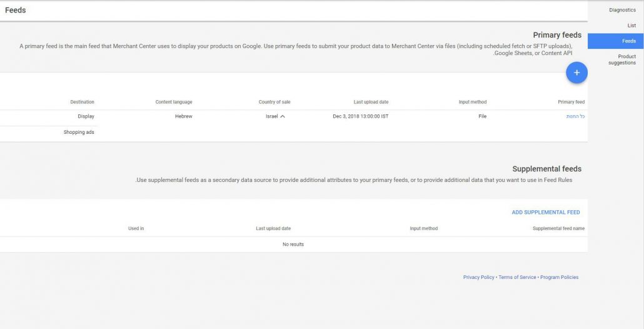Click the primary Input method column header

tap(472, 102)
